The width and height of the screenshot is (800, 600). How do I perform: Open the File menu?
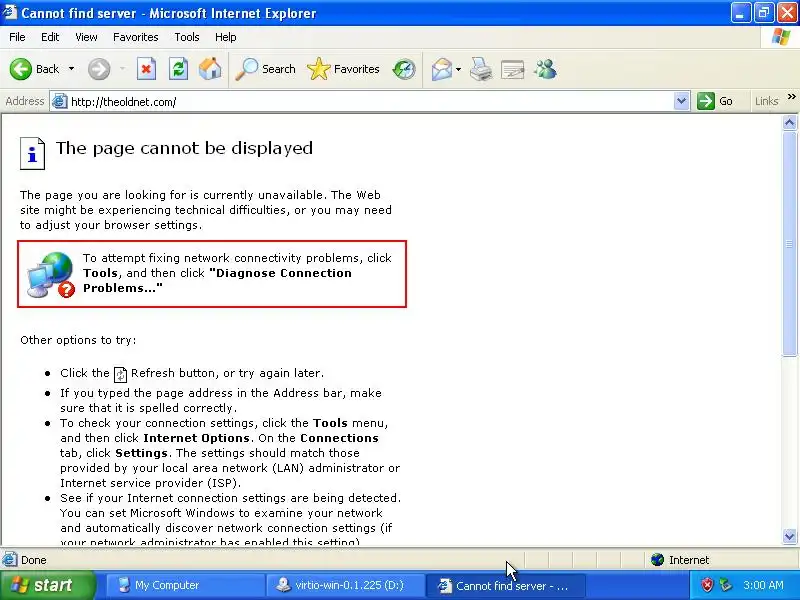(17, 37)
